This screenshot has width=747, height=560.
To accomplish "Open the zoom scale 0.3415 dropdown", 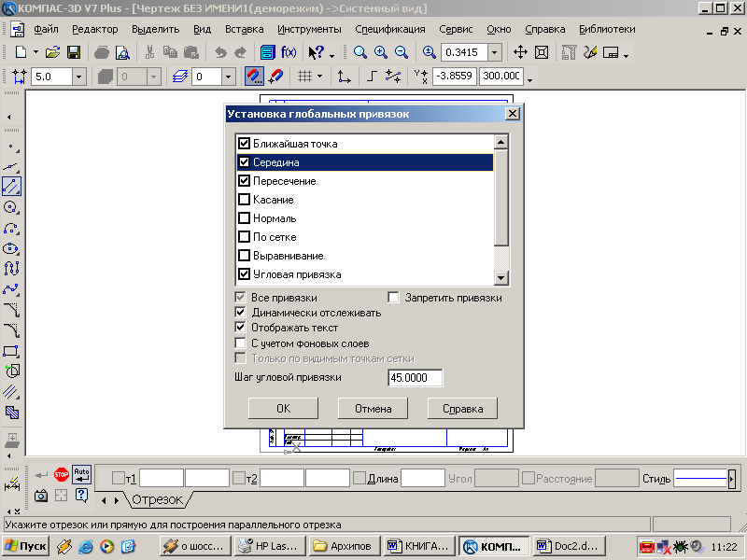I will point(495,52).
